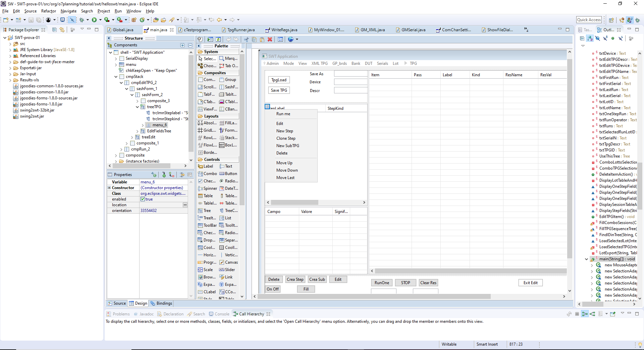Image resolution: width=644 pixels, height=350 pixels.
Task: Expand the src folder in Package Explorer
Action: [10, 44]
